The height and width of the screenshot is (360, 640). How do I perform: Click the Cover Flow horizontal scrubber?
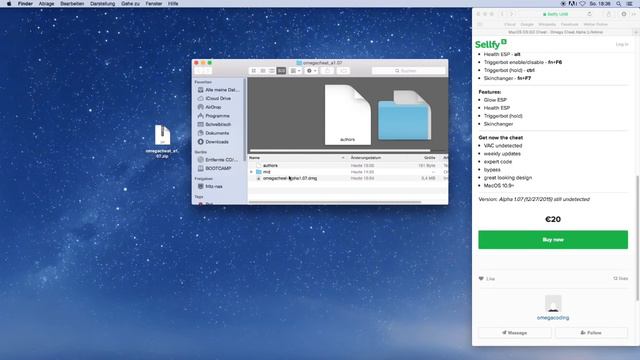pyautogui.click(x=340, y=151)
